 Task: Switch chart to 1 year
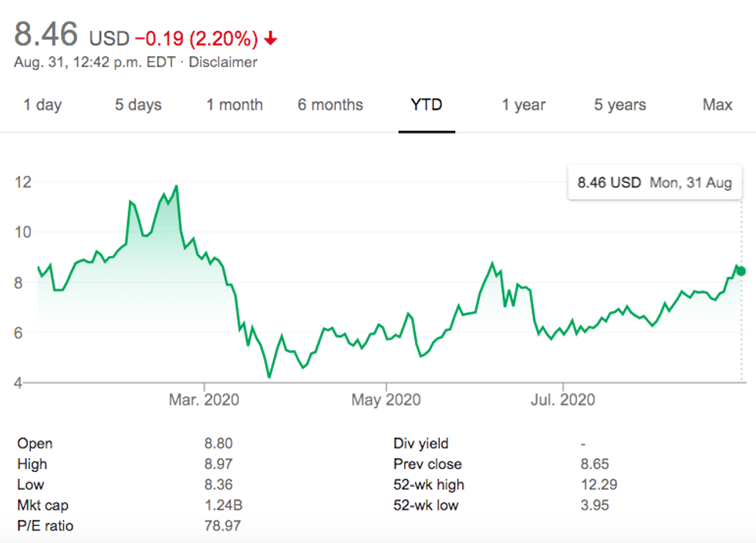(x=523, y=105)
